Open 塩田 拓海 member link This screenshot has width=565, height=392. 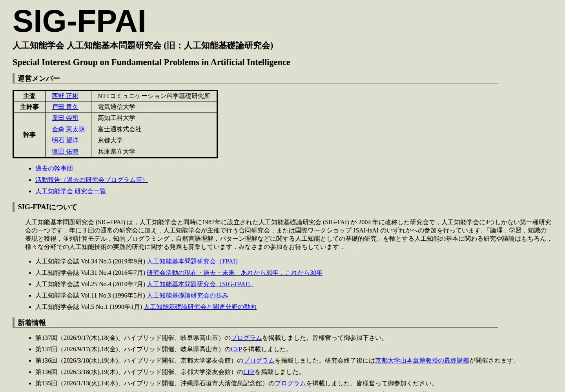pos(65,152)
